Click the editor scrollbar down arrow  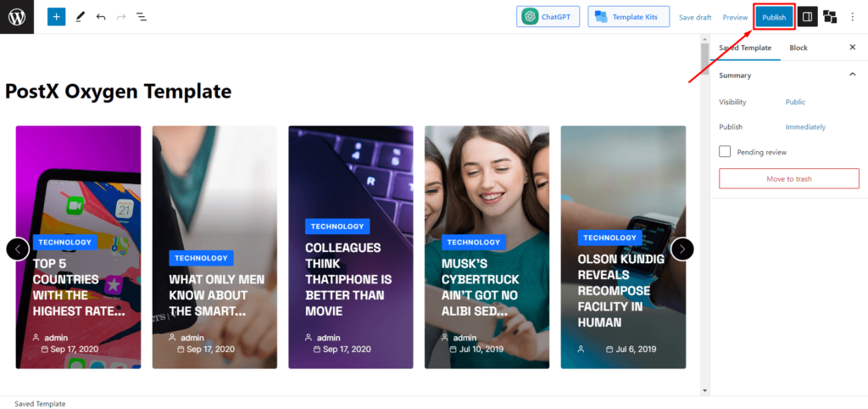tap(704, 390)
